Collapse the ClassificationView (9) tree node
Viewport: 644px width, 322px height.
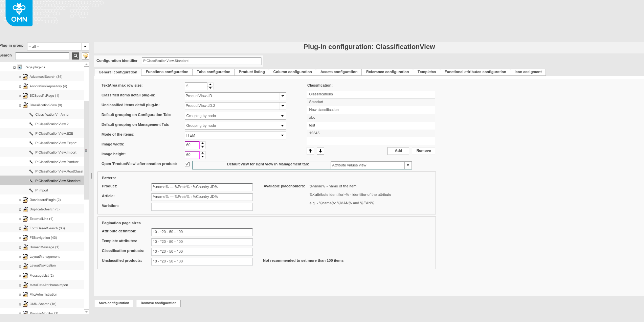click(20, 105)
